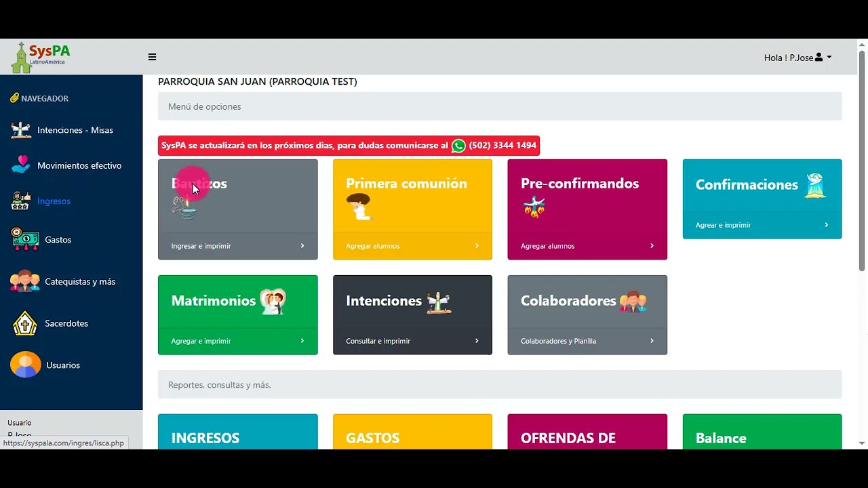
Task: Click the OFRENDAS DE report card
Action: (x=587, y=432)
